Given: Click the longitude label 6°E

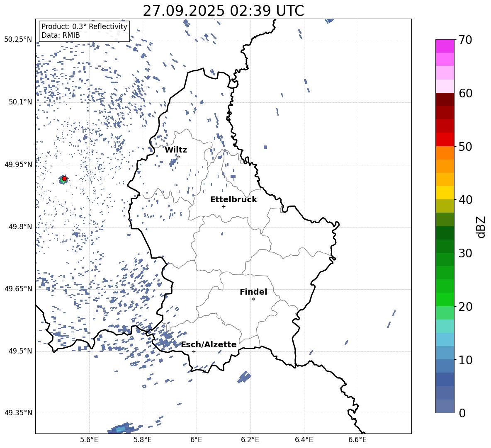Looking at the screenshot, I should [x=196, y=440].
